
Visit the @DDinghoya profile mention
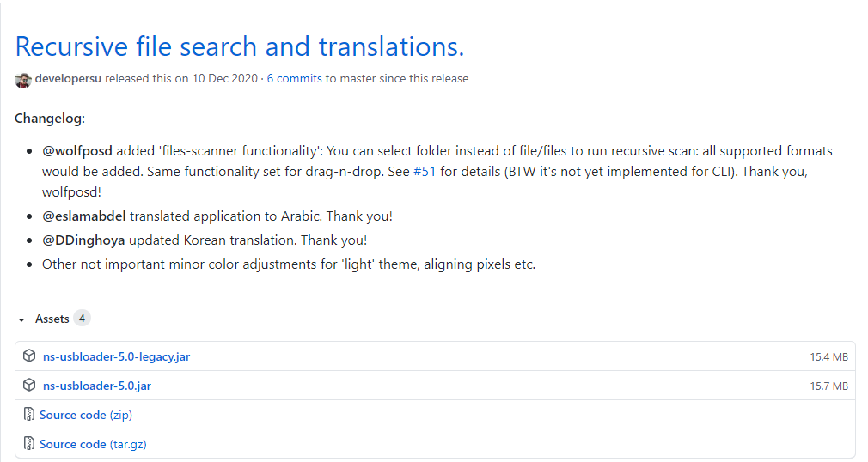pyautogui.click(x=83, y=240)
